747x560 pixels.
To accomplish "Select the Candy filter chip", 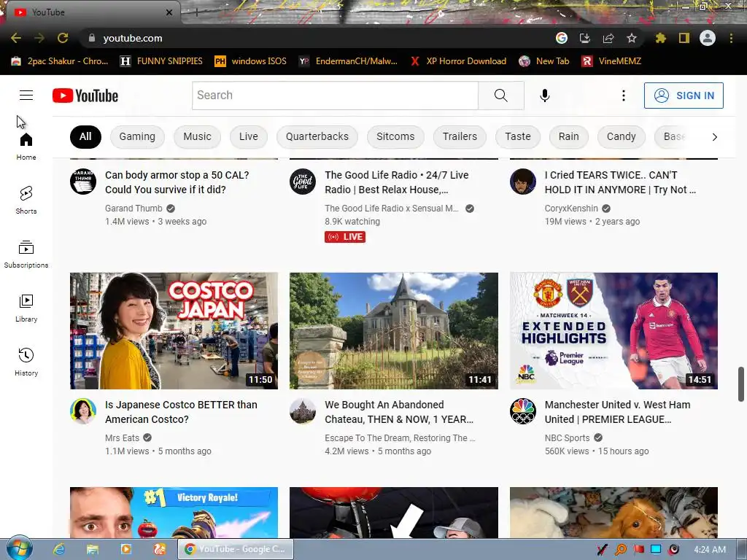I will pos(622,136).
